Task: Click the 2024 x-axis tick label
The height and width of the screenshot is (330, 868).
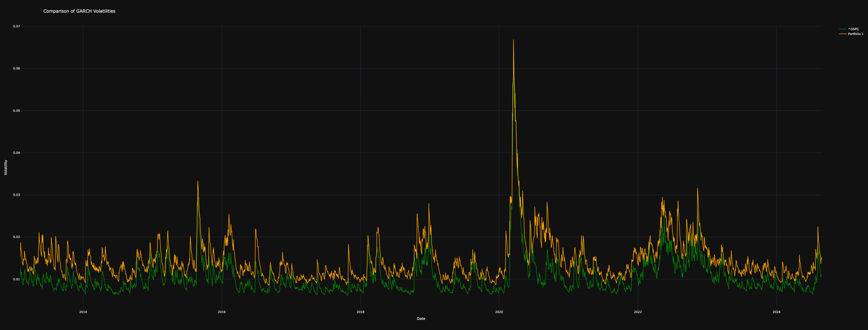Action: 776,312
